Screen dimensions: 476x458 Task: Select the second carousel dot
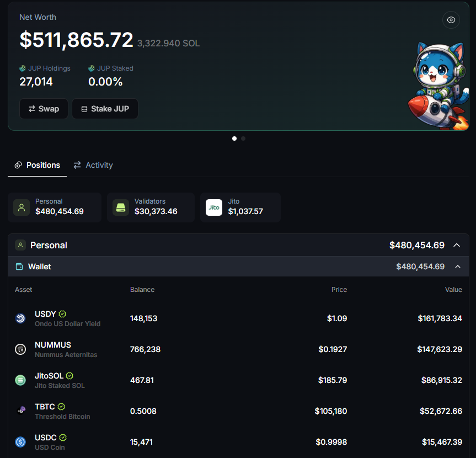click(x=243, y=139)
